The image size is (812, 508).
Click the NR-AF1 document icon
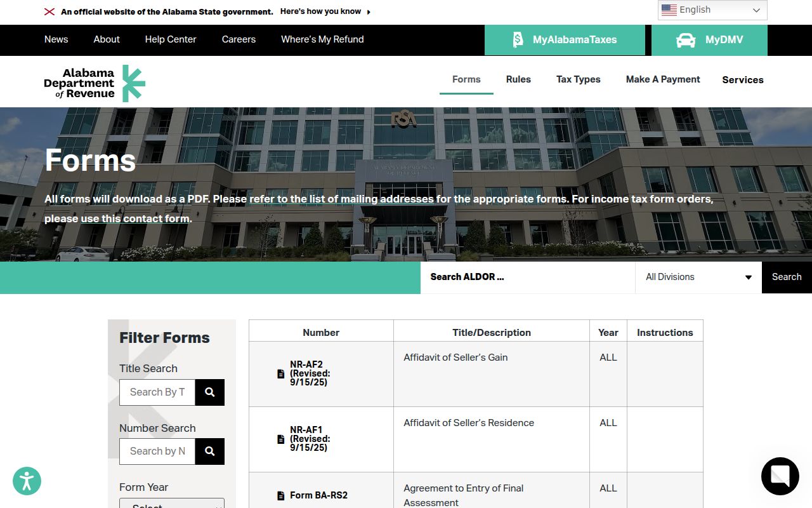(x=281, y=439)
